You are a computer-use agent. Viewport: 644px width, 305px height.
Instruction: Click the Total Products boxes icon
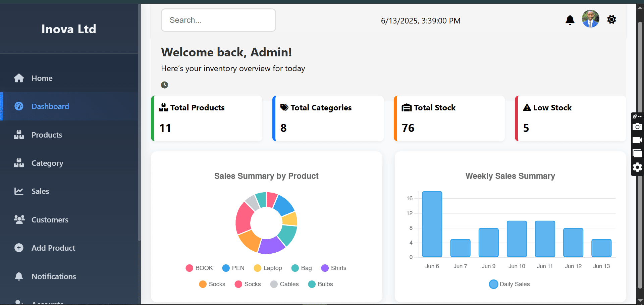163,107
